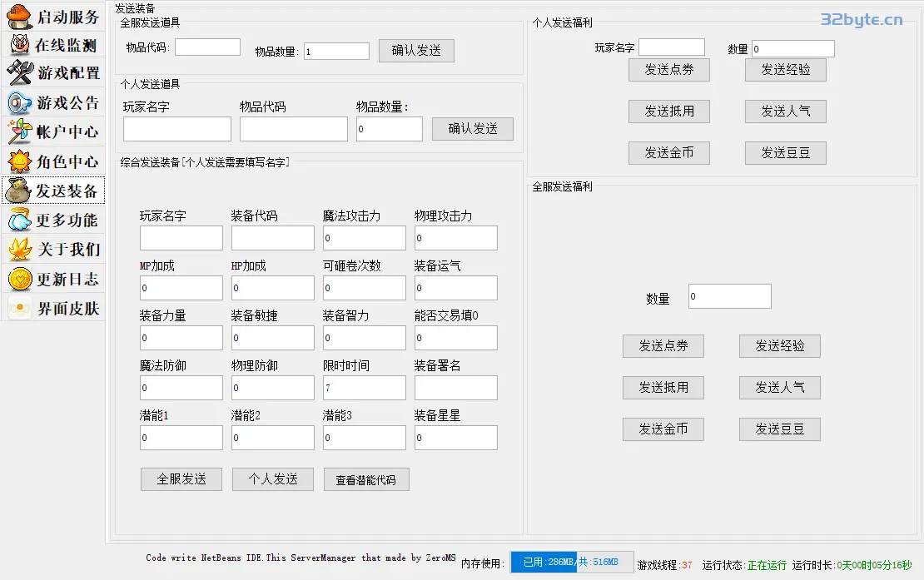Click 发送金币 in 个人发送福利

(x=668, y=153)
